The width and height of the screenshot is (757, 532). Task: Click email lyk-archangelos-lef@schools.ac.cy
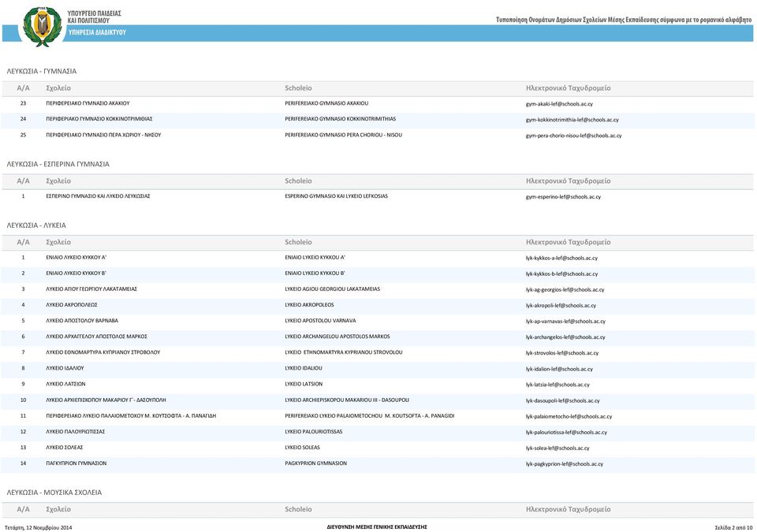click(565, 337)
